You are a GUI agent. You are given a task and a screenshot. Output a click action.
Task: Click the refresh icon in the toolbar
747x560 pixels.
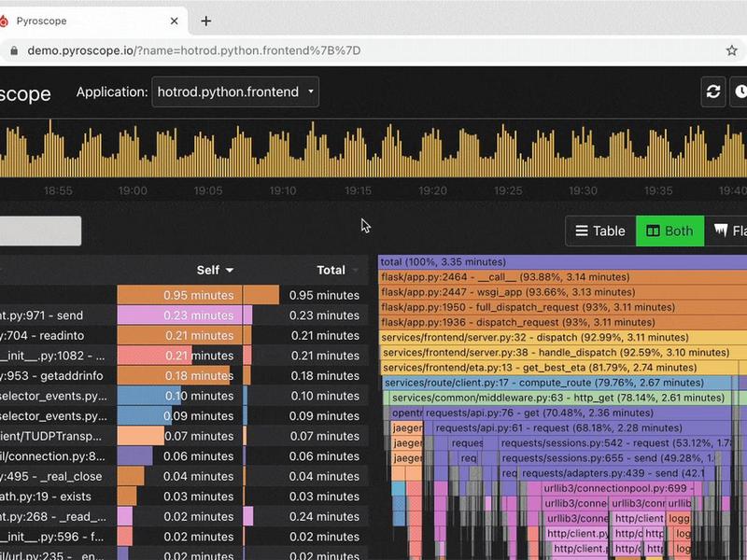pyautogui.click(x=712, y=91)
